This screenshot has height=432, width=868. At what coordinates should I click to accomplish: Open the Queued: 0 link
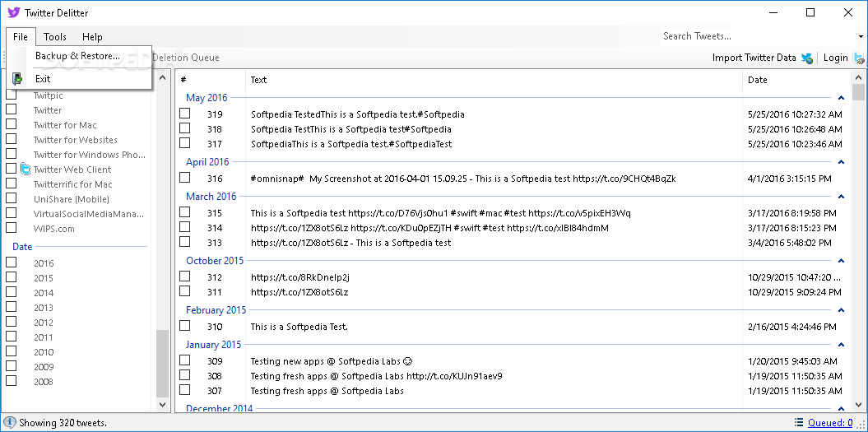point(830,423)
